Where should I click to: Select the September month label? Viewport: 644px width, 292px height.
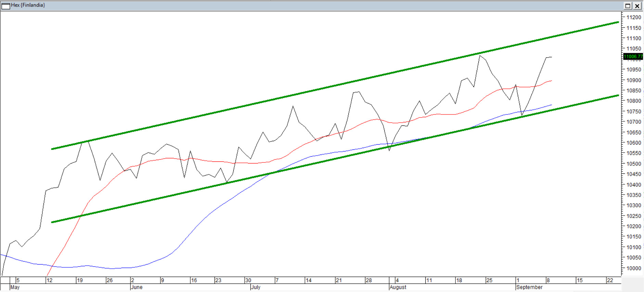(x=529, y=287)
